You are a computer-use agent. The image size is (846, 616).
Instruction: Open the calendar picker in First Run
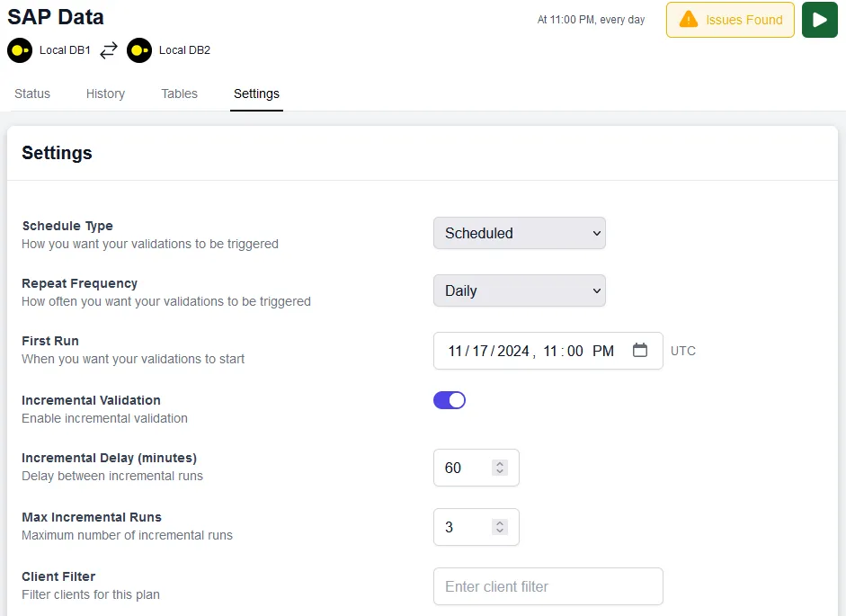[x=640, y=351]
